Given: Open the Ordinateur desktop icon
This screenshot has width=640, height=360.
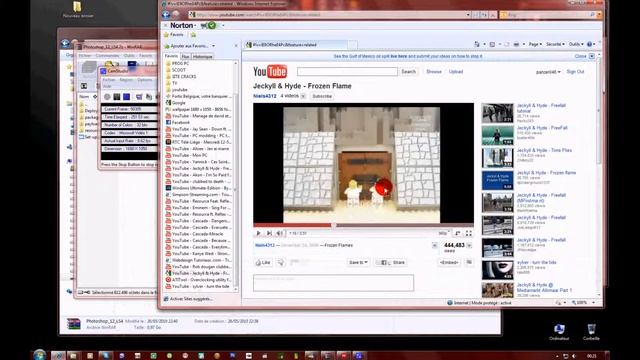Looking at the screenshot, I should click(559, 332).
